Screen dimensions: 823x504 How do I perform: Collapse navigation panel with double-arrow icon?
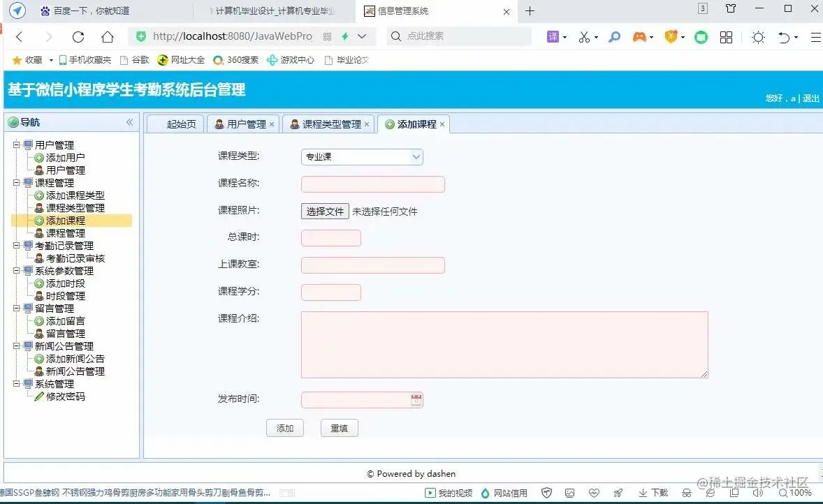coord(130,122)
